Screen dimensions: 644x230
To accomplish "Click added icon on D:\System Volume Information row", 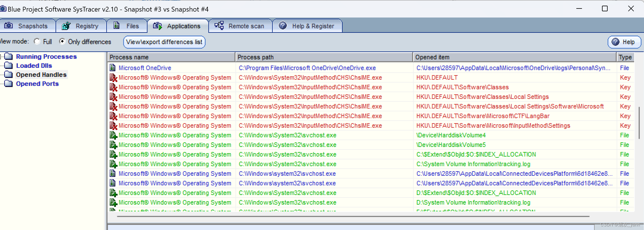I will [x=113, y=202].
